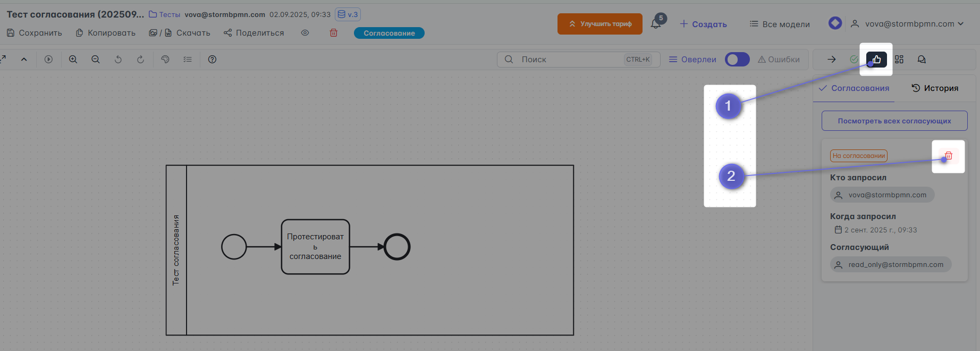The height and width of the screenshot is (351, 980).
Task: Open the help question mark icon
Action: (212, 60)
